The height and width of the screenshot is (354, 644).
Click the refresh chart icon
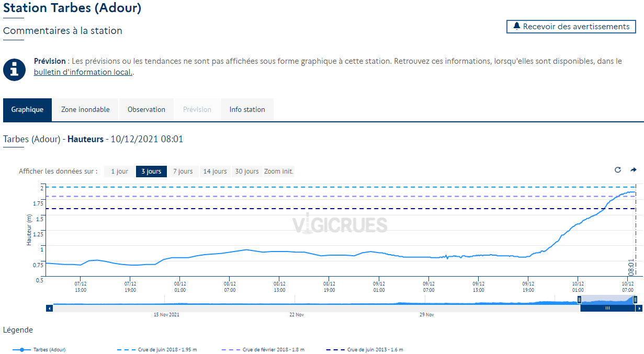pyautogui.click(x=618, y=170)
